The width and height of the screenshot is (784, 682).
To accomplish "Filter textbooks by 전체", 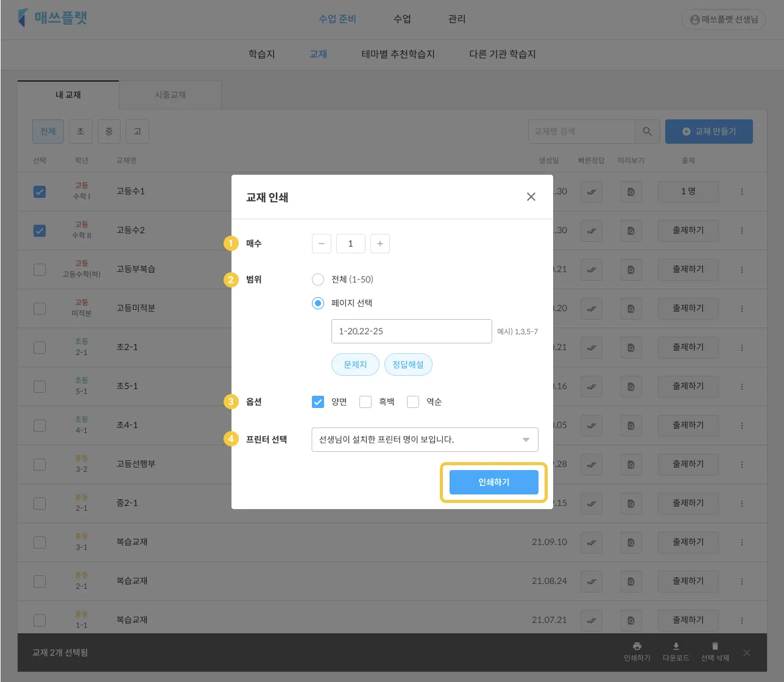I will (x=48, y=132).
